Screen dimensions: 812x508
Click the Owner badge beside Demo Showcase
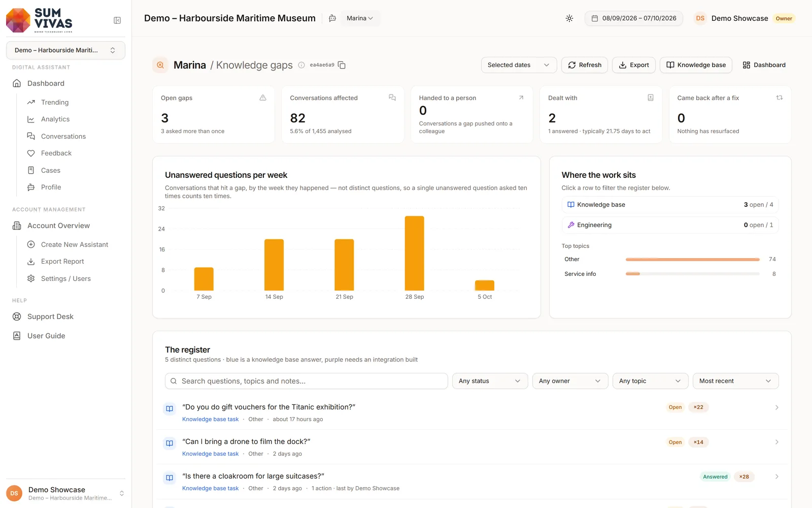click(784, 18)
